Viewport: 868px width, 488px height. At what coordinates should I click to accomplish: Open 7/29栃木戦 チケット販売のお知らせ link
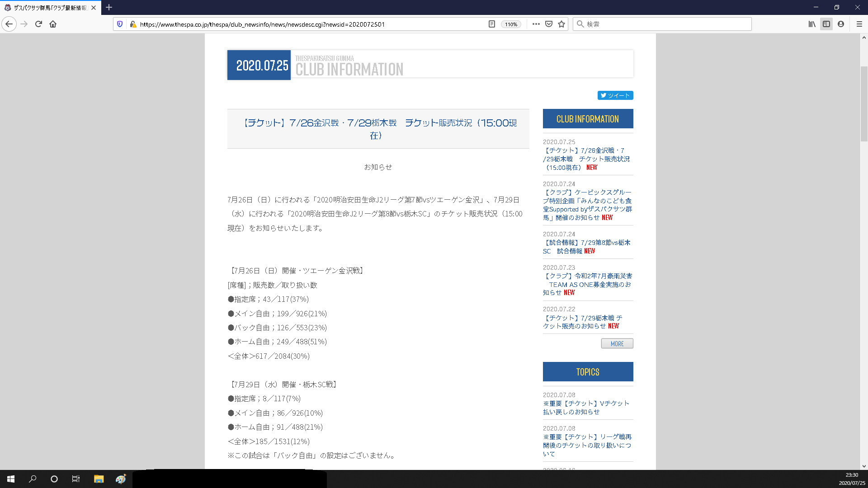click(x=583, y=322)
